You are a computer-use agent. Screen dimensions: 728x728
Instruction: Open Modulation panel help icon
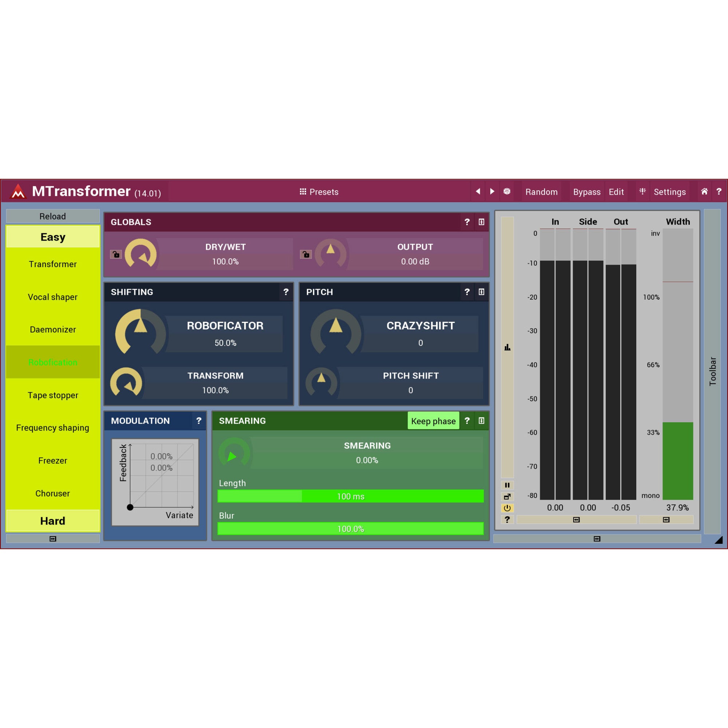(x=199, y=421)
